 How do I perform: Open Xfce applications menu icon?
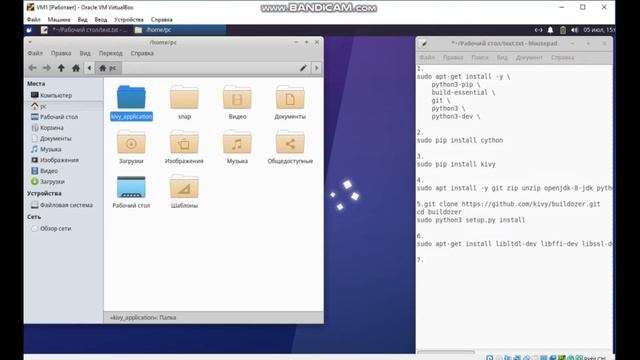pyautogui.click(x=29, y=30)
